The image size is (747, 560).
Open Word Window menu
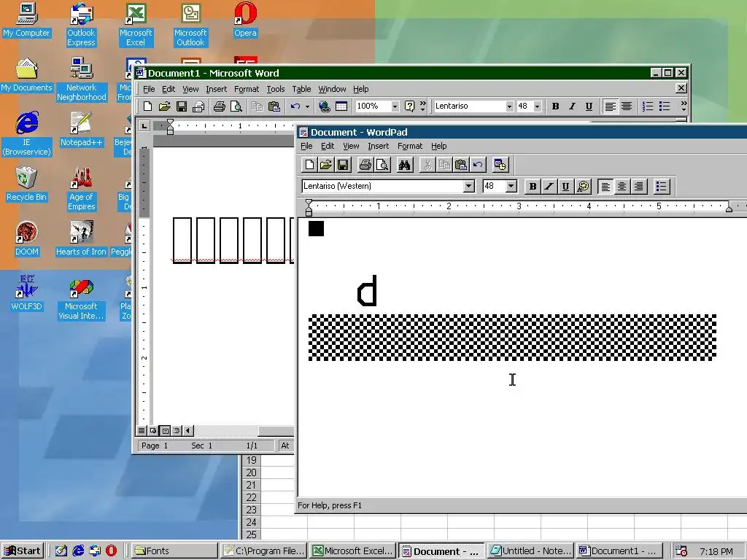click(332, 89)
